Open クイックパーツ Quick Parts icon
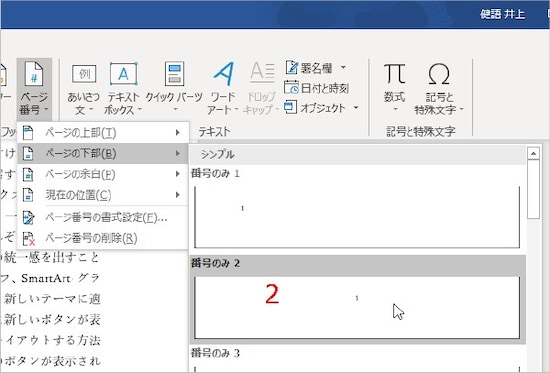The height and width of the screenshot is (373, 550). point(174,74)
